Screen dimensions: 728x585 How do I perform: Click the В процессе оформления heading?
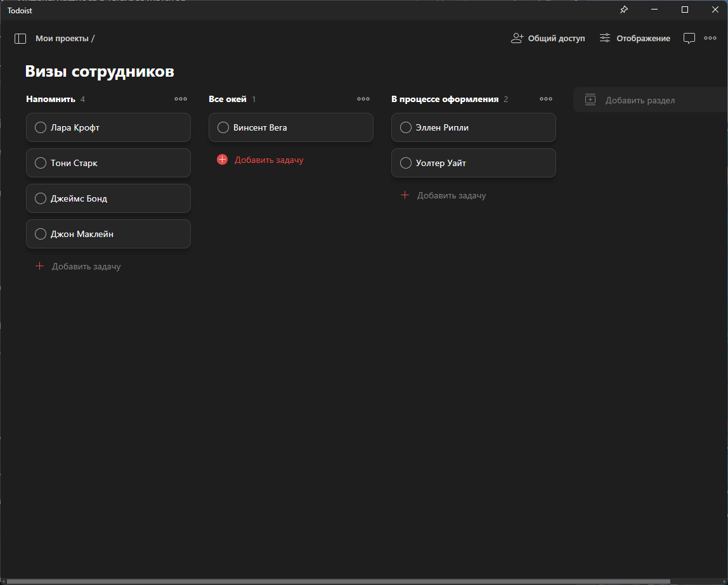[x=445, y=99]
